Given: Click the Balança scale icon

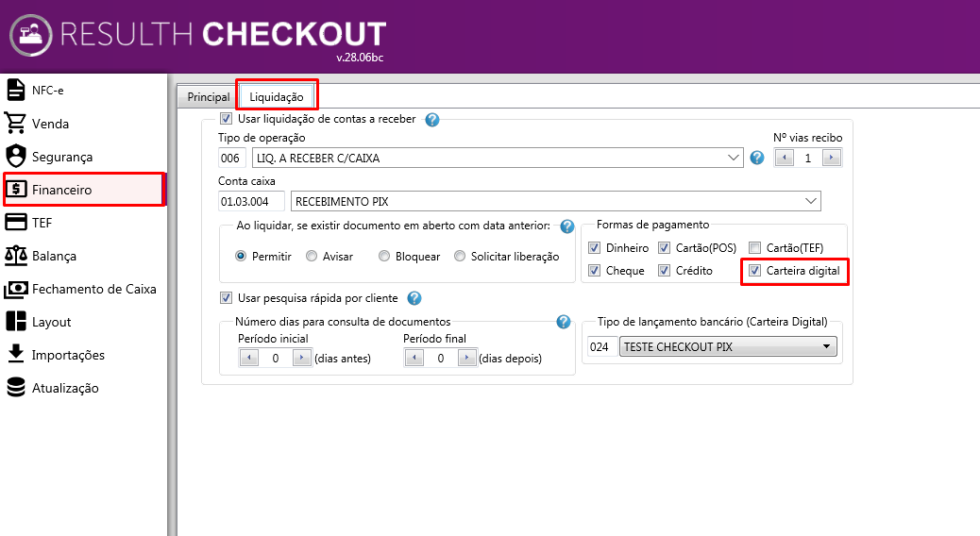Looking at the screenshot, I should pyautogui.click(x=16, y=256).
